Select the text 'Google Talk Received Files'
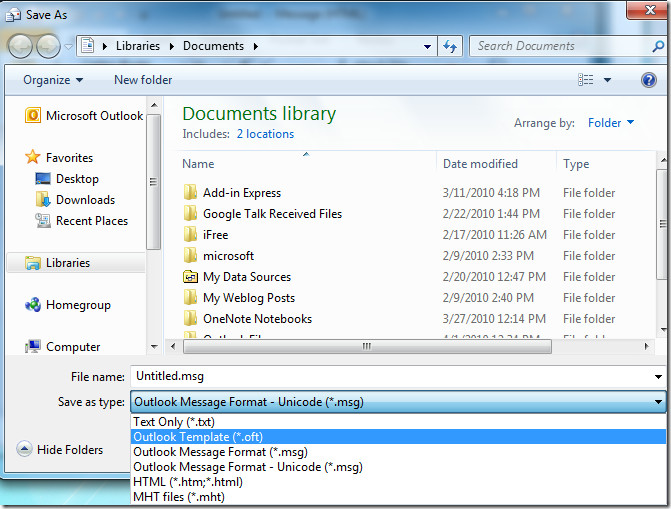The width and height of the screenshot is (671, 509). (x=272, y=214)
